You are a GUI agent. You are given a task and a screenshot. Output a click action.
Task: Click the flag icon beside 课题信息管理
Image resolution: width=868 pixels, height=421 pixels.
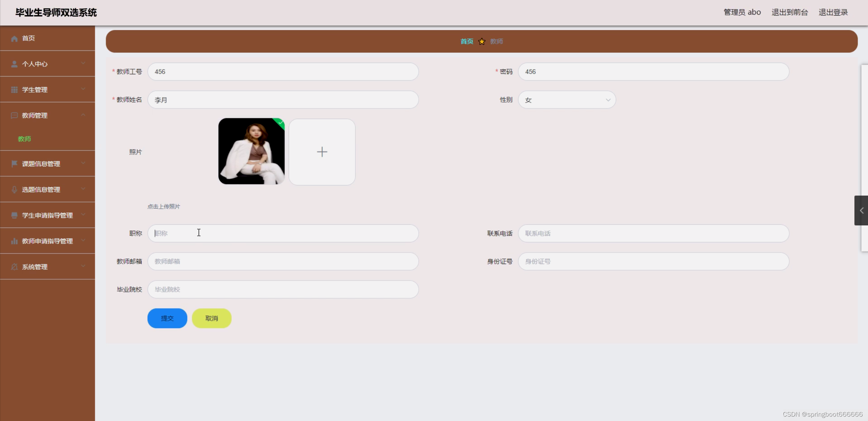pos(14,164)
